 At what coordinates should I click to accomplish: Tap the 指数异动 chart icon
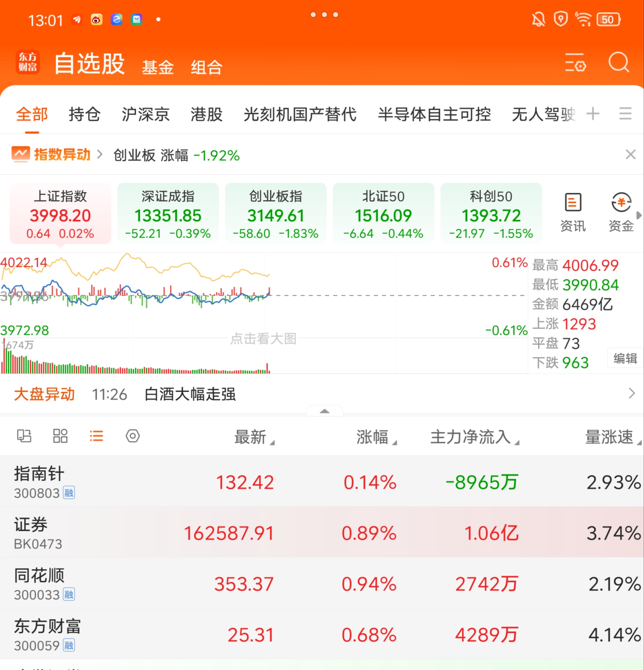point(20,154)
